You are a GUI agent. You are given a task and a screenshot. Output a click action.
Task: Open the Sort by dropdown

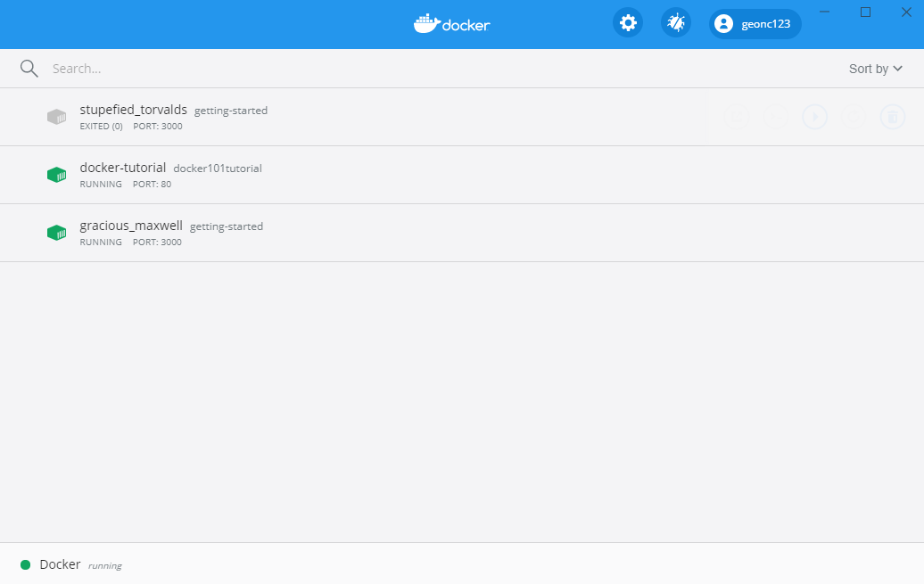coord(875,69)
